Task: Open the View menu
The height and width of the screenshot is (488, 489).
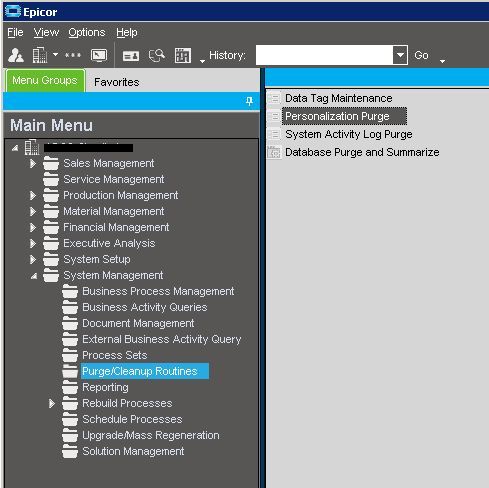Action: [46, 32]
